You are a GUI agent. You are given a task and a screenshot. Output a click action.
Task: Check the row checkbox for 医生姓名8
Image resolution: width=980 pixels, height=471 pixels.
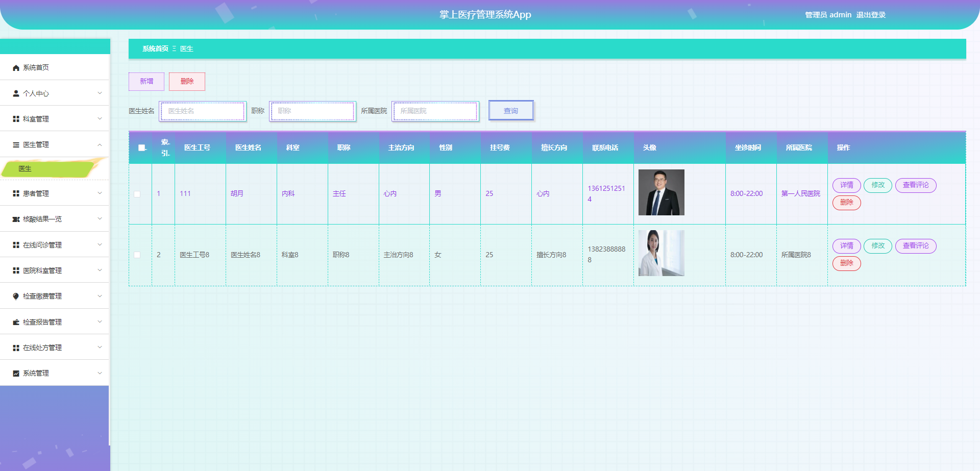click(137, 255)
